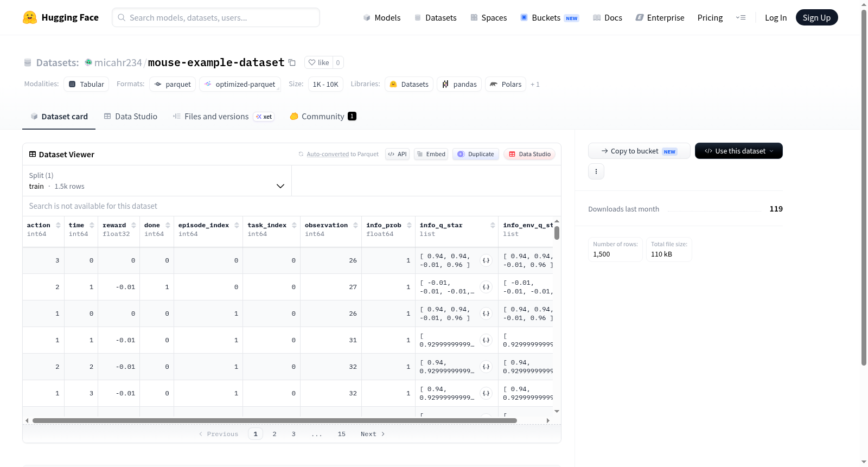Click the micahr234 user avatar
This screenshot has height=467, width=868.
click(88, 62)
